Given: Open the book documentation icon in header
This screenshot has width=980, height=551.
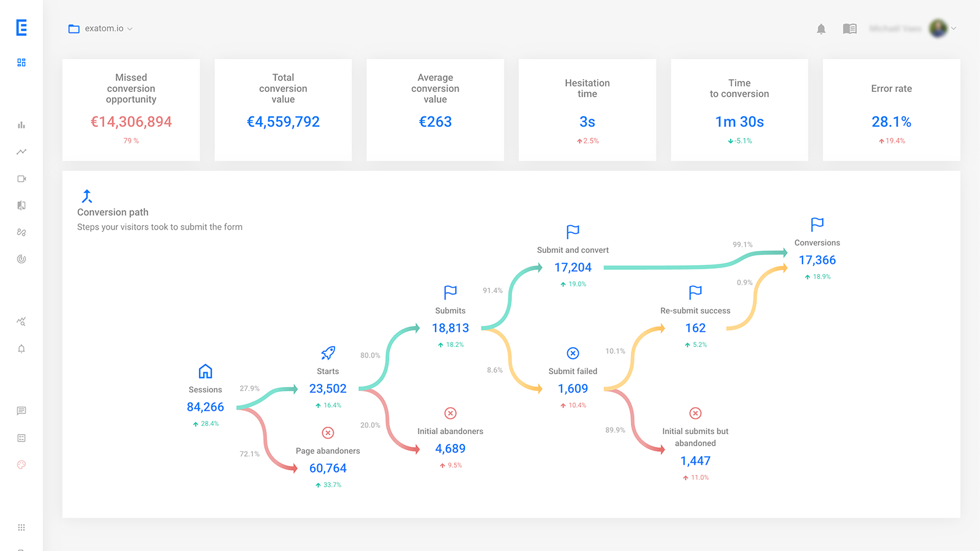Looking at the screenshot, I should point(850,29).
